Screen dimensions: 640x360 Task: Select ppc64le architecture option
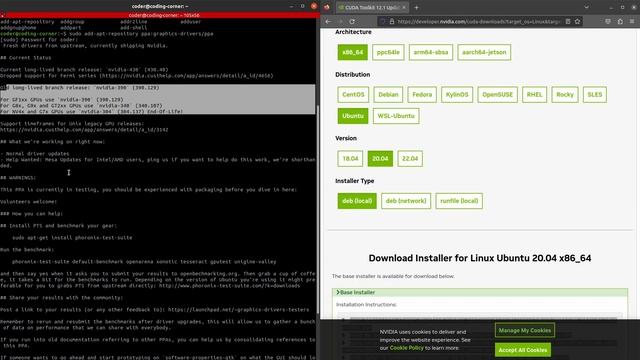point(388,52)
